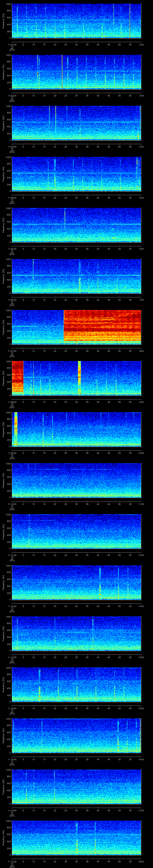Click the 2:00 end time label

click(x=141, y=44)
